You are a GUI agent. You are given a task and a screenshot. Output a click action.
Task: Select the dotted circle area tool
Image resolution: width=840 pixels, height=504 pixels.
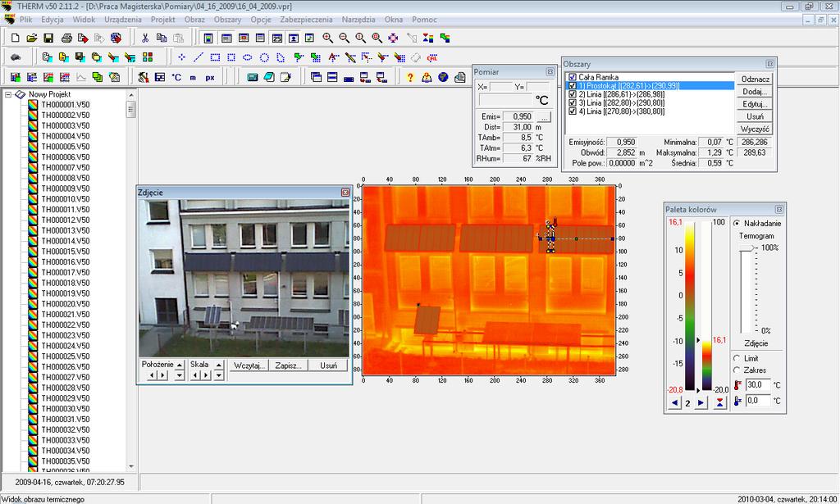pos(264,57)
